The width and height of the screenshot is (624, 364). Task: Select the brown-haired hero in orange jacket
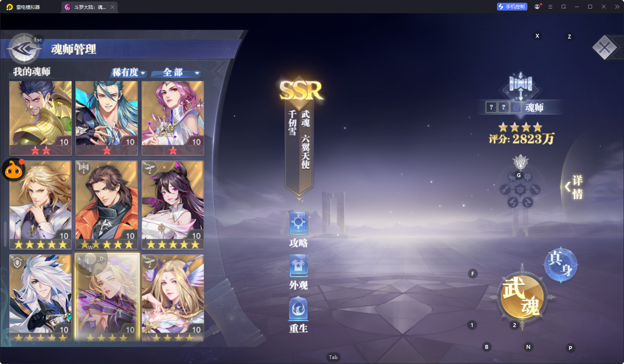pyautogui.click(x=107, y=205)
